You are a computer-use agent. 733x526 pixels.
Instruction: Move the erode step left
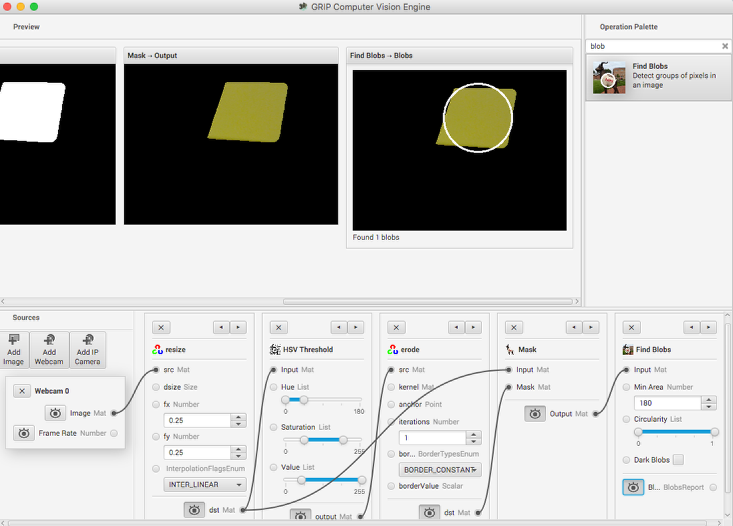click(455, 327)
